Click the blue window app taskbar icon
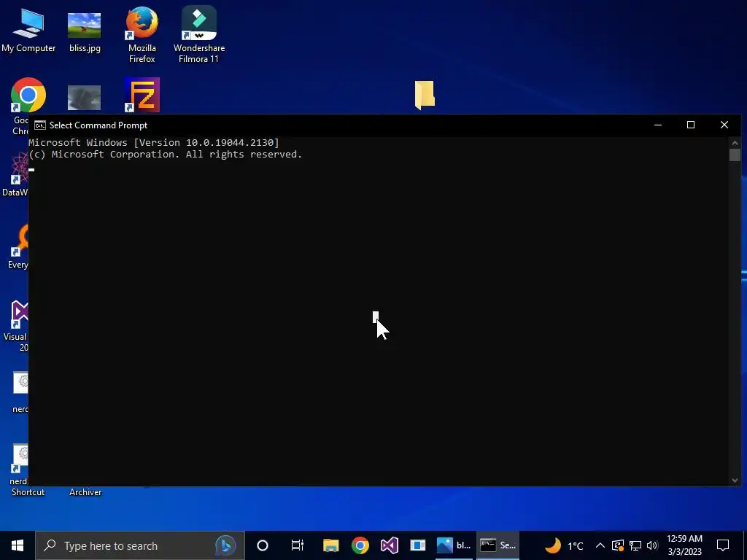This screenshot has width=747, height=560. [418, 545]
